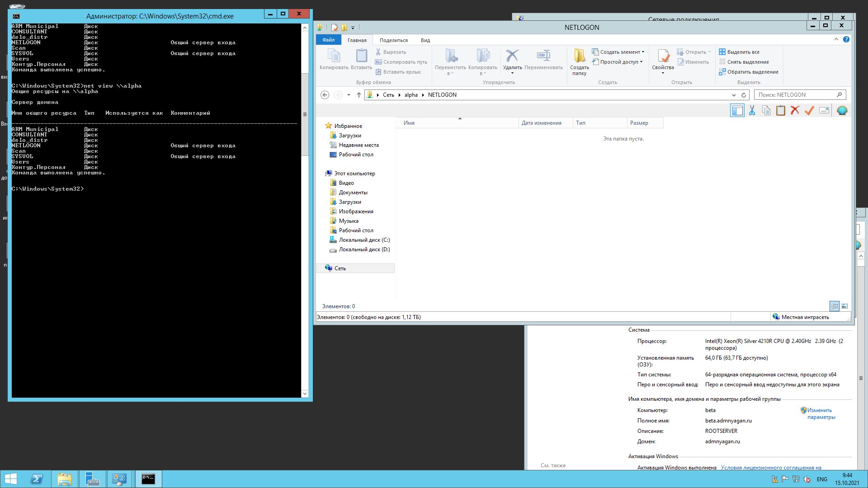Open the Файл (File) tab
This screenshot has width=868, height=488.
(329, 40)
